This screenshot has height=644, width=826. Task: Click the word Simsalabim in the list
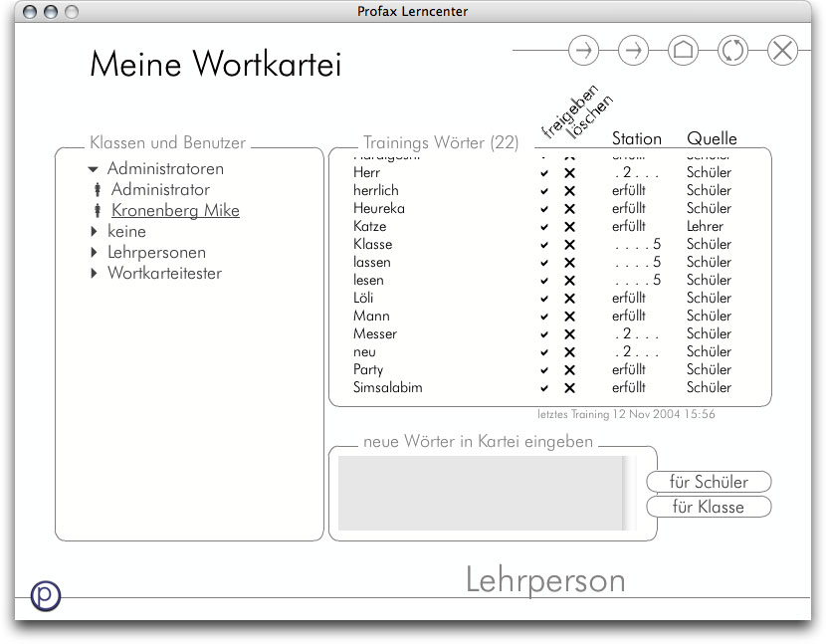388,388
